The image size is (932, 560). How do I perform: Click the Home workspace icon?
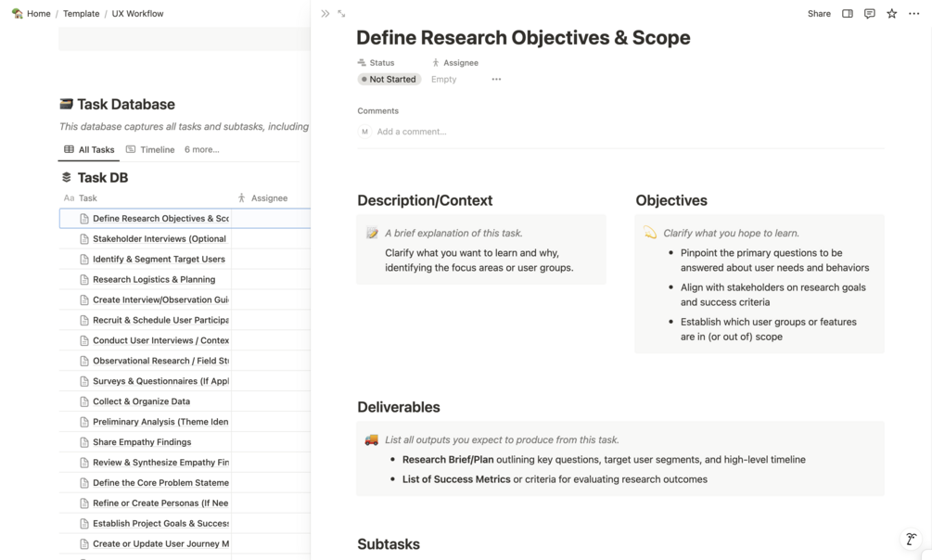tap(18, 14)
